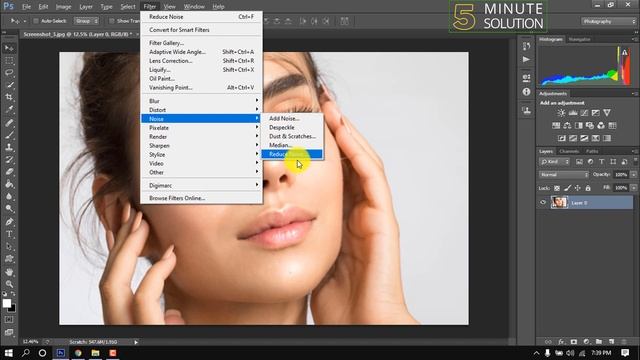
Task: Toggle Lock all padlock icon
Action: click(x=588, y=188)
